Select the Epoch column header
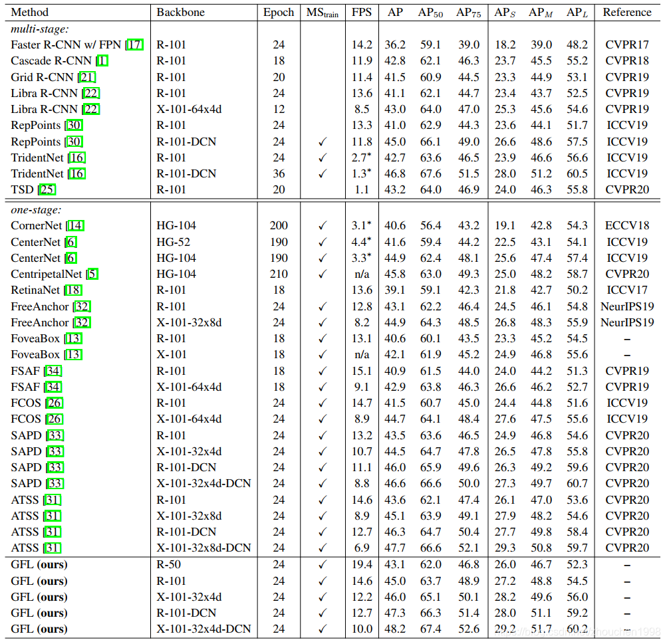The width and height of the screenshot is (667, 644). click(279, 13)
